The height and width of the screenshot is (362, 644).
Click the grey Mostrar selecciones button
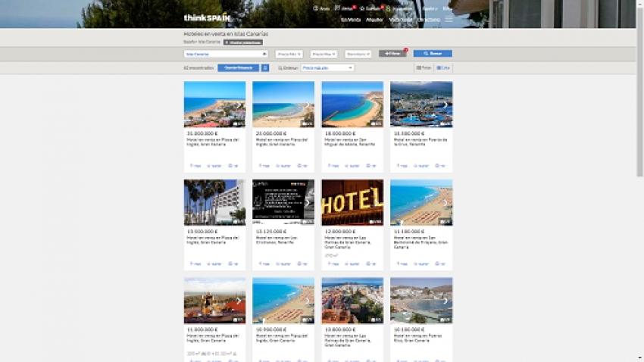coord(243,42)
